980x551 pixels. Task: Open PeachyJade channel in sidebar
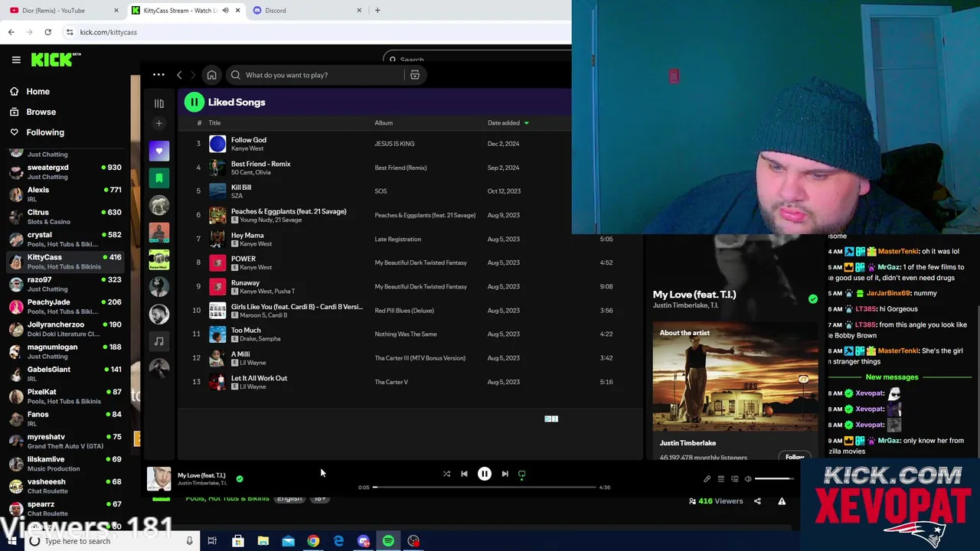(x=64, y=306)
